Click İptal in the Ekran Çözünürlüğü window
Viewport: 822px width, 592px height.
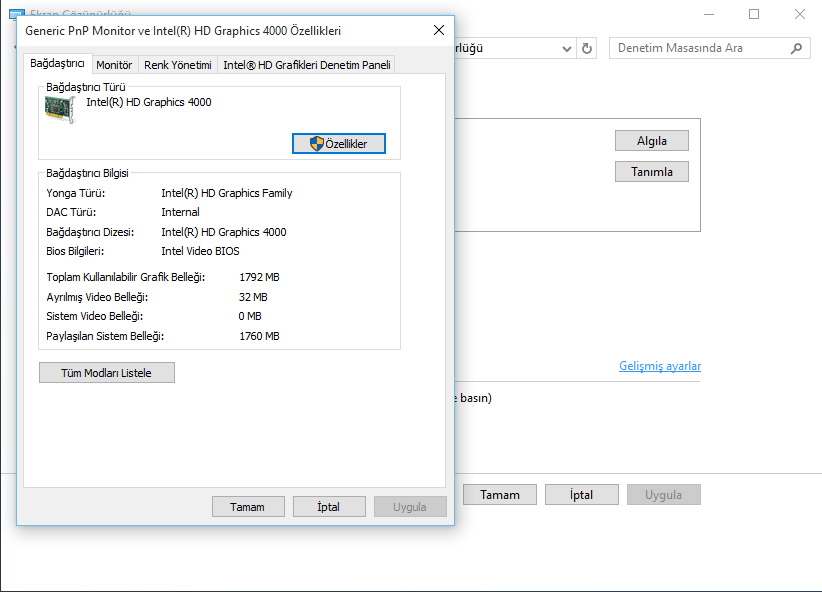[x=581, y=494]
